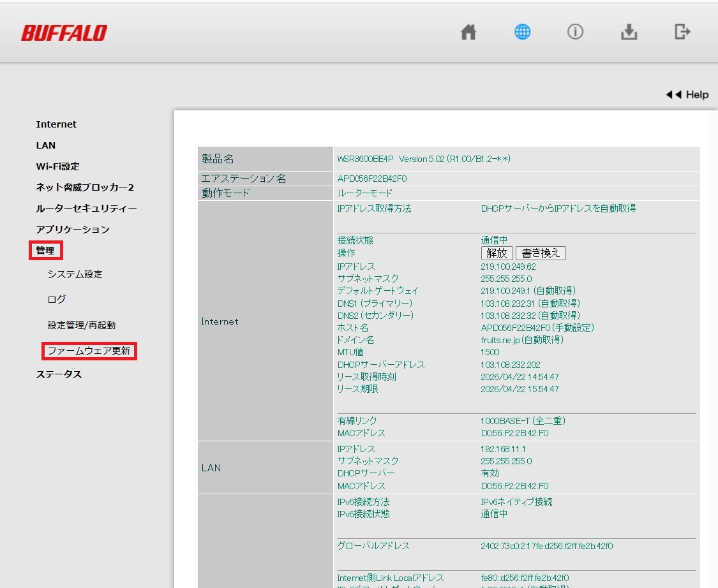Open アプリケーション menu
The height and width of the screenshot is (588, 718).
(73, 230)
